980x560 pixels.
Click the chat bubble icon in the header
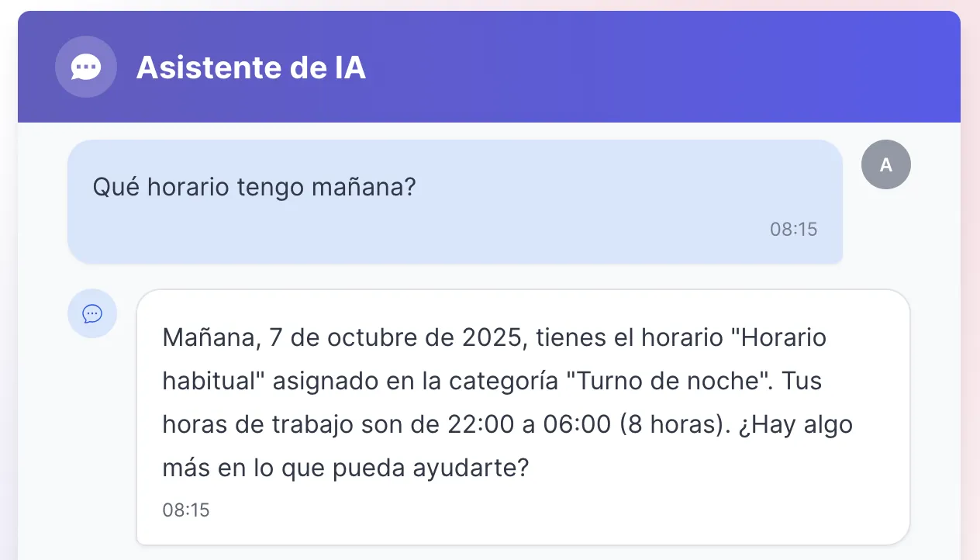[x=86, y=67]
